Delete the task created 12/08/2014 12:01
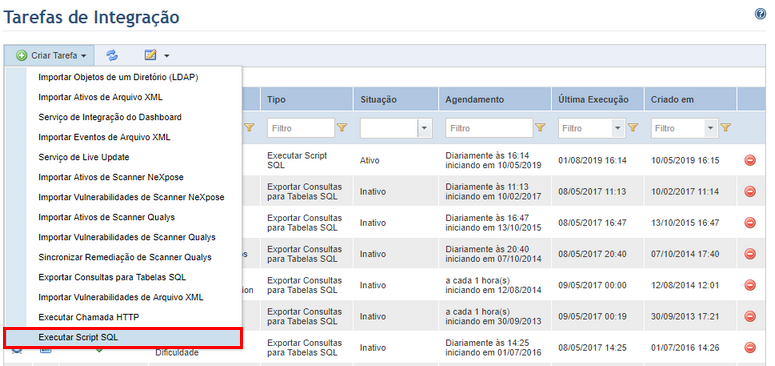Image resolution: width=775 pixels, height=366 pixels. point(750,285)
